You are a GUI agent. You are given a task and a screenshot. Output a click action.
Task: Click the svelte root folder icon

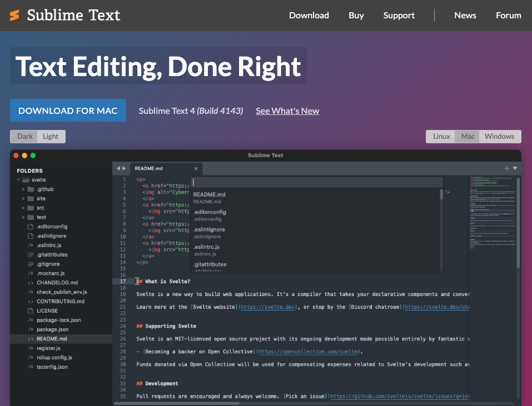[x=26, y=180]
